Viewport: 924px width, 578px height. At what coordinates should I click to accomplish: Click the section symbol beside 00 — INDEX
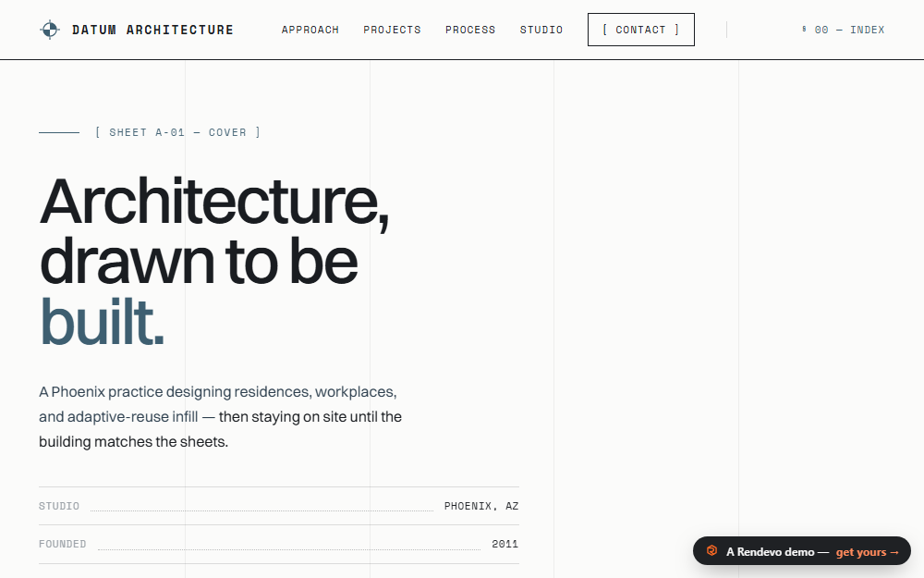pyautogui.click(x=804, y=29)
